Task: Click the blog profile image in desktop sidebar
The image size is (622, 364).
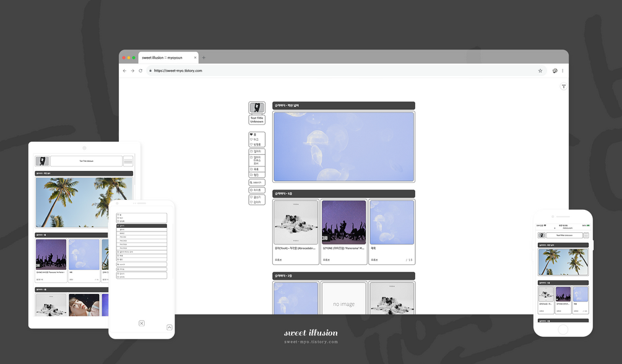Action: coord(257,108)
